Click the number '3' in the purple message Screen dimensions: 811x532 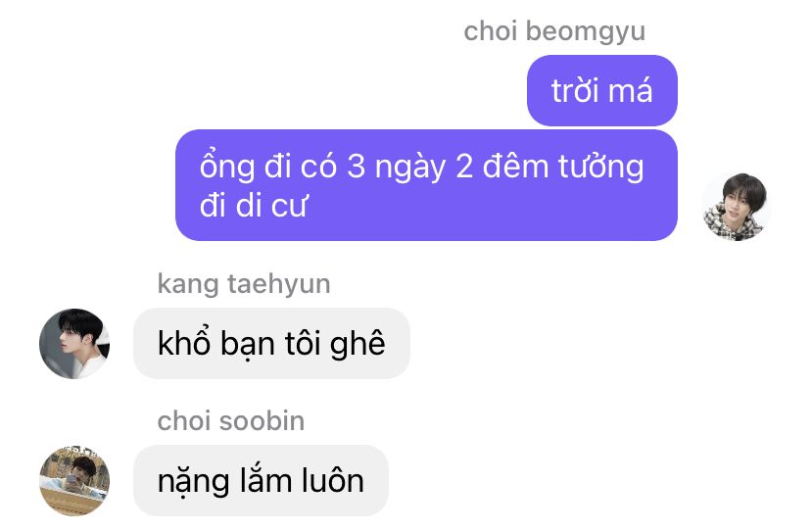click(x=356, y=168)
